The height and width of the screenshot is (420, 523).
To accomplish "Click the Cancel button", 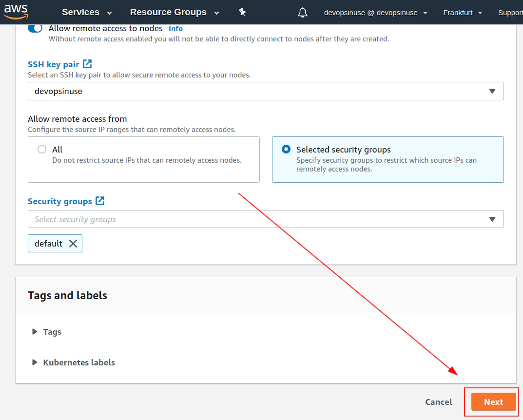I will tap(439, 402).
